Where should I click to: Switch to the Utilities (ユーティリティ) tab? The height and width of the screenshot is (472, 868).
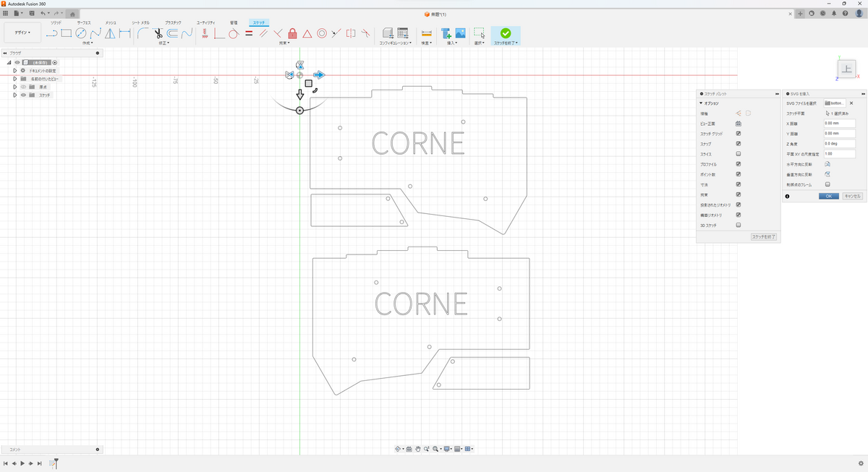tap(206, 23)
